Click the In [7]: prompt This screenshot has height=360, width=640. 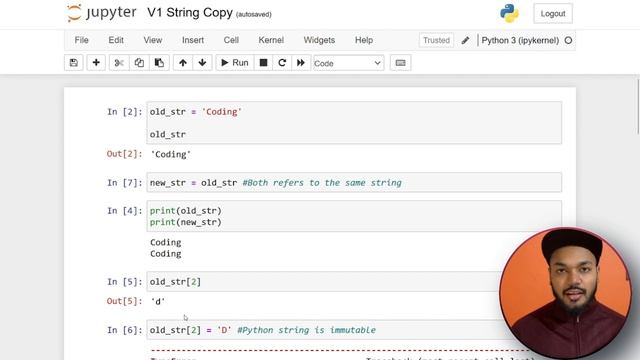coord(124,182)
